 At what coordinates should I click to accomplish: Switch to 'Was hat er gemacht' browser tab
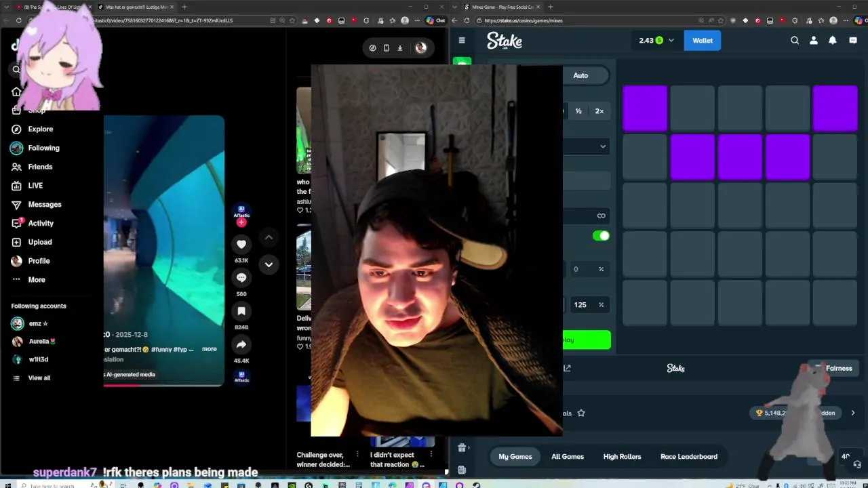(136, 7)
